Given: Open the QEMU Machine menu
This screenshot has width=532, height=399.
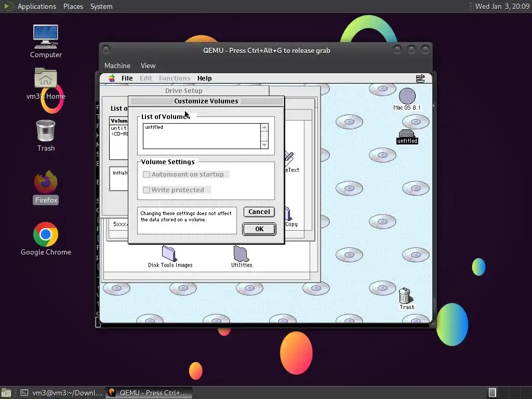Looking at the screenshot, I should (x=117, y=65).
